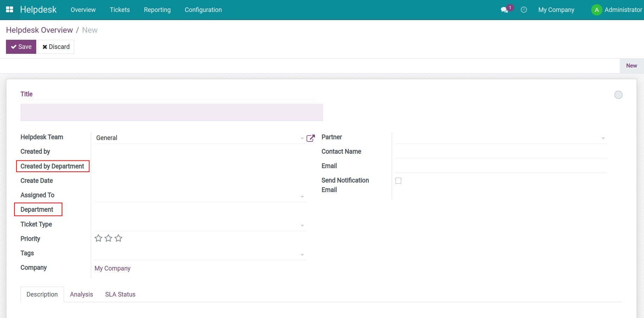Open the Assigned To dropdown
The image size is (644, 318).
pyautogui.click(x=302, y=197)
